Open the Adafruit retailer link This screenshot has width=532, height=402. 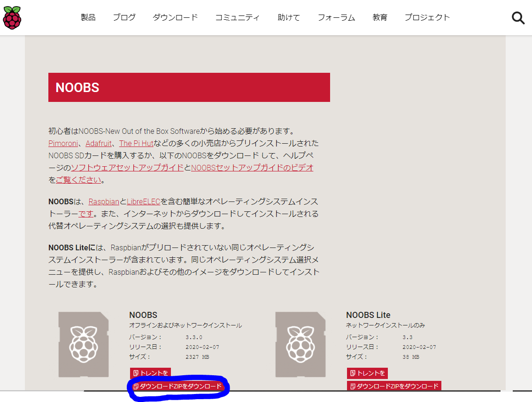point(99,143)
